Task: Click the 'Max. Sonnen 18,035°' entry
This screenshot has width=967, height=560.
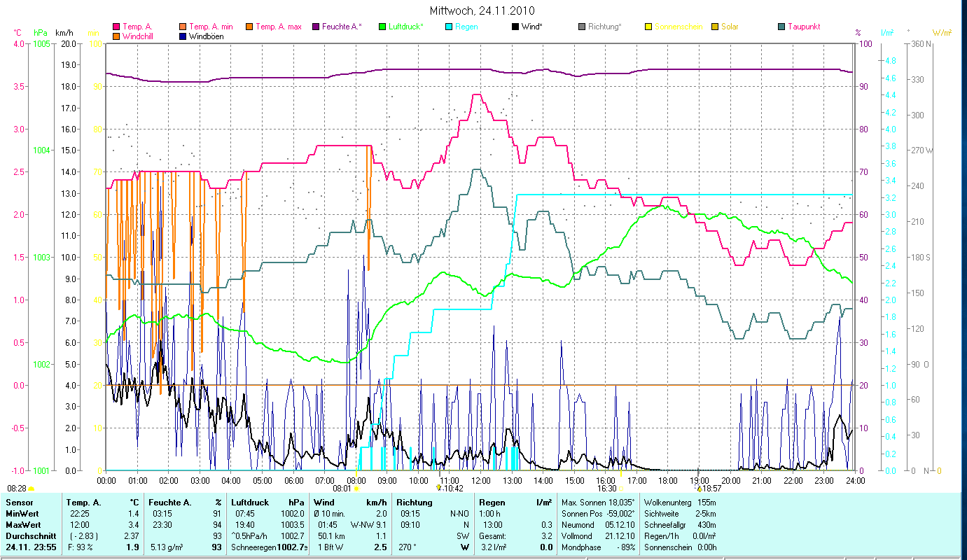Action: [597, 502]
